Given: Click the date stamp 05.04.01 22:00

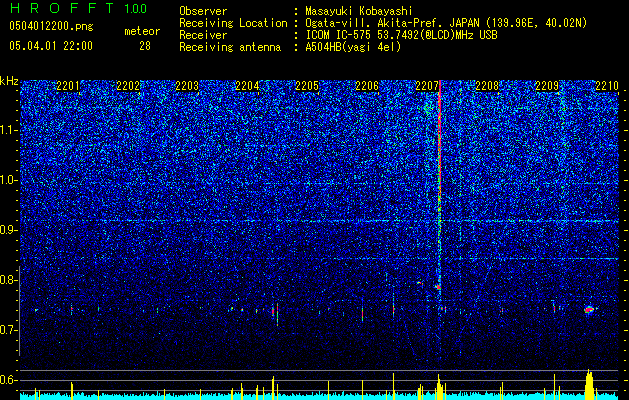Looking at the screenshot, I should point(51,46).
